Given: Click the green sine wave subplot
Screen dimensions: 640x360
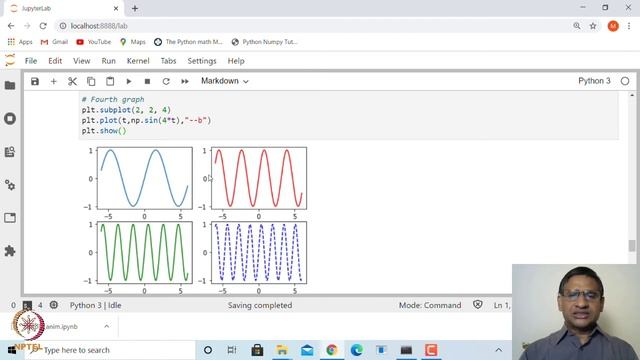Looking at the screenshot, I should (x=144, y=252).
